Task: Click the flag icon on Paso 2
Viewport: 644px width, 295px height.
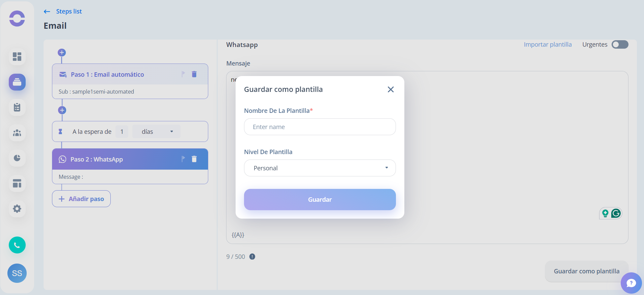Action: (x=183, y=159)
